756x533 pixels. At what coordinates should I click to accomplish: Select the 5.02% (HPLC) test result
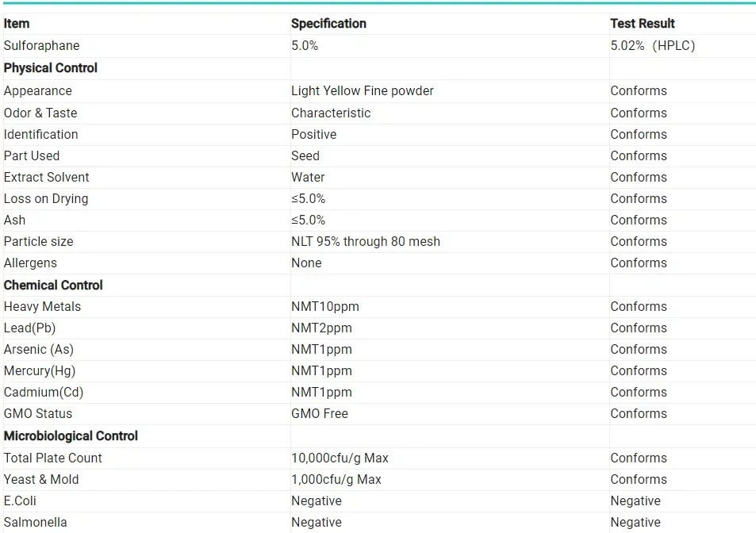point(652,46)
